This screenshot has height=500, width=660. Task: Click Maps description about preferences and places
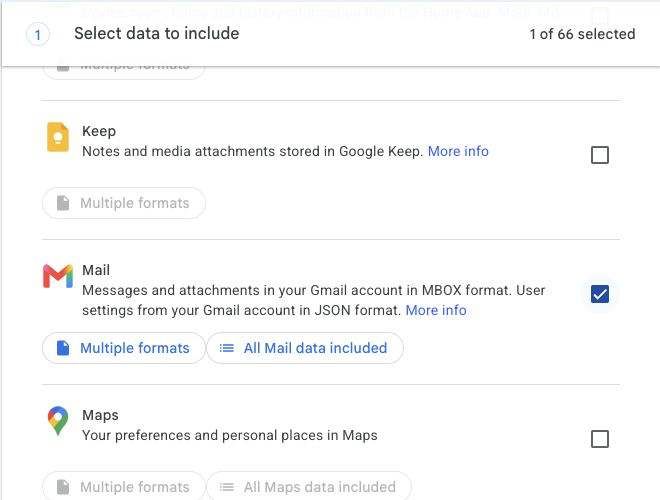point(230,435)
